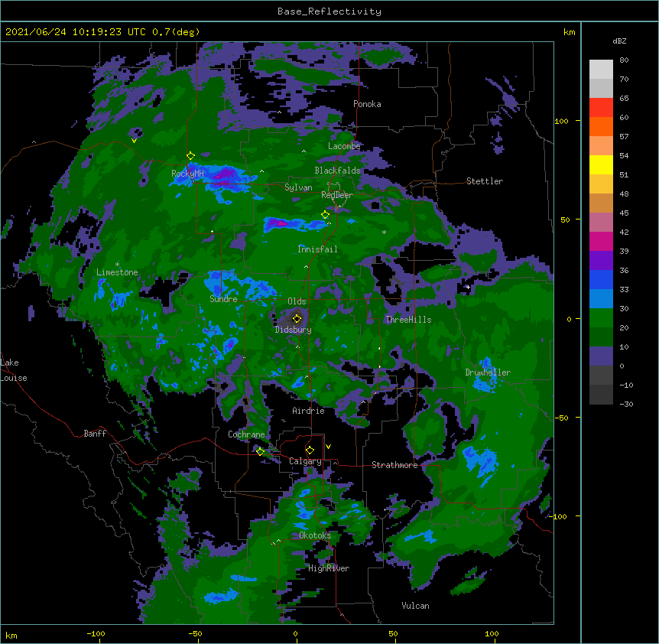Click the Cochrane label
Screen dimensions: 659x644
(246, 434)
